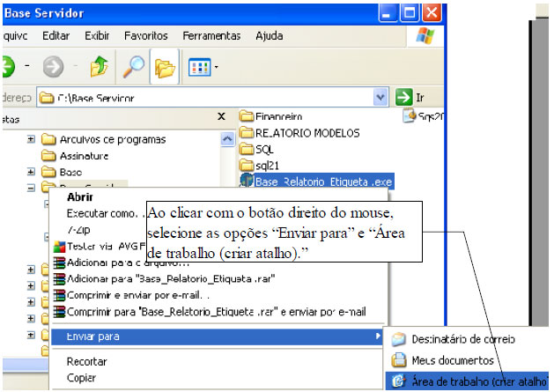Close the Folders pane with X
Viewport: 554px width, 392px height.
(x=222, y=116)
